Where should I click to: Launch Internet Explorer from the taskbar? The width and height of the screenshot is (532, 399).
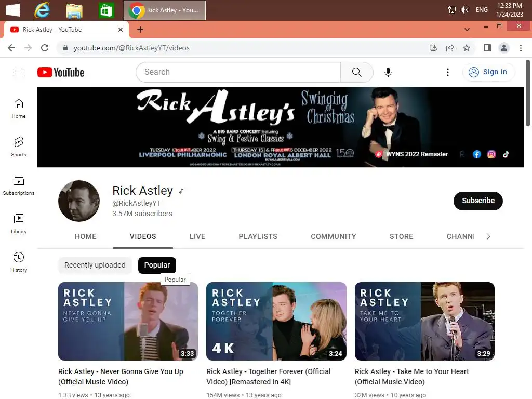(x=42, y=10)
